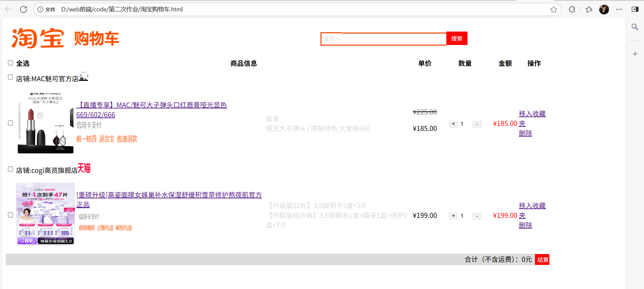Reload the page with the refresh icon
This screenshot has width=644, height=289.
(23, 9)
